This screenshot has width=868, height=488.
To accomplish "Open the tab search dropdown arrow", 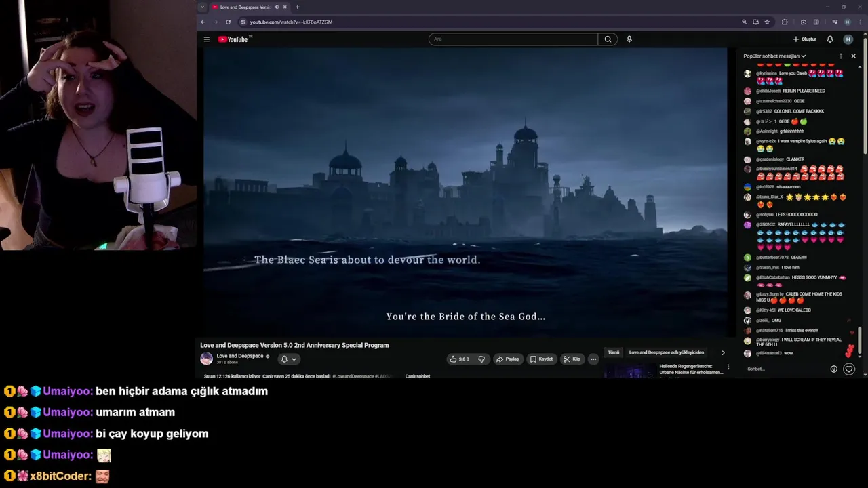I will (x=202, y=7).
